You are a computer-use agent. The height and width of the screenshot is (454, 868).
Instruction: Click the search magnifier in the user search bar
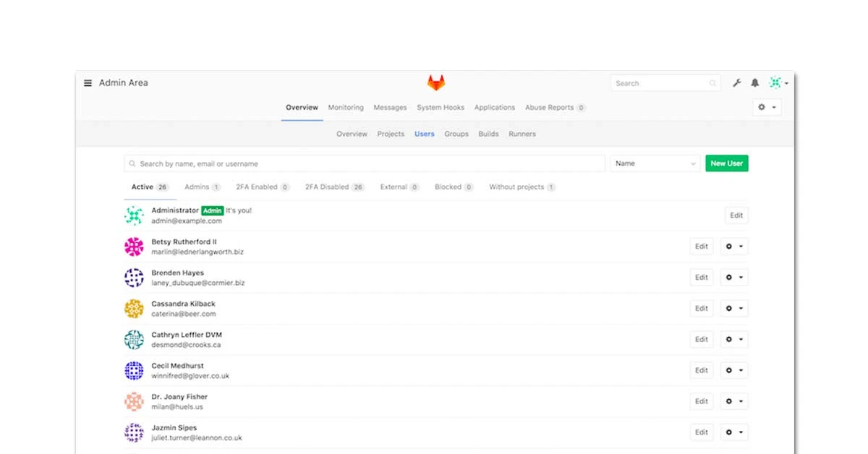[x=132, y=163]
